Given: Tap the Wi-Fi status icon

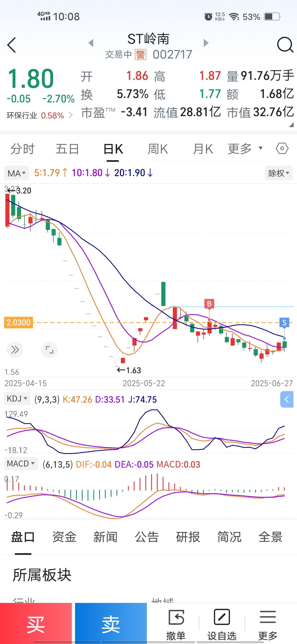Looking at the screenshot, I should click(x=234, y=17).
